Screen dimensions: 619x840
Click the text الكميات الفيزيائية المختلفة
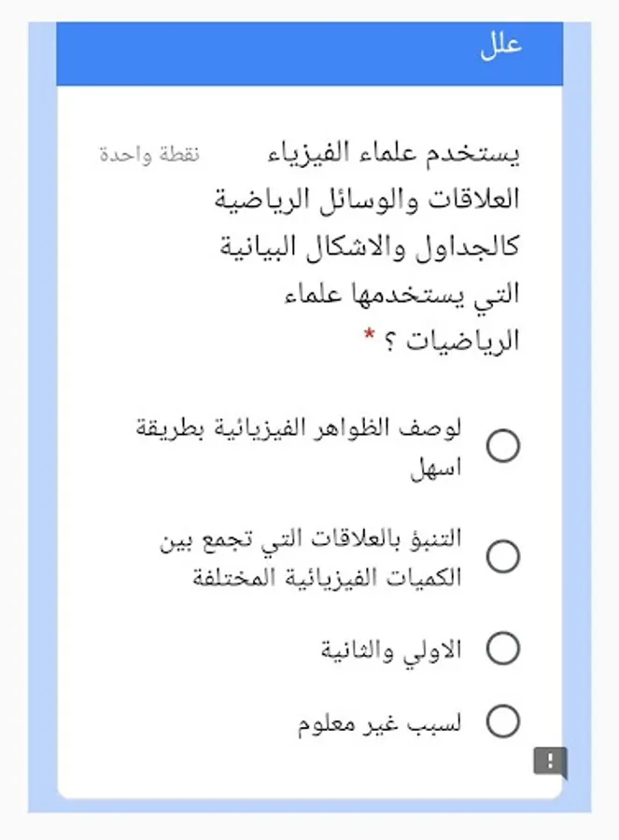click(327, 578)
